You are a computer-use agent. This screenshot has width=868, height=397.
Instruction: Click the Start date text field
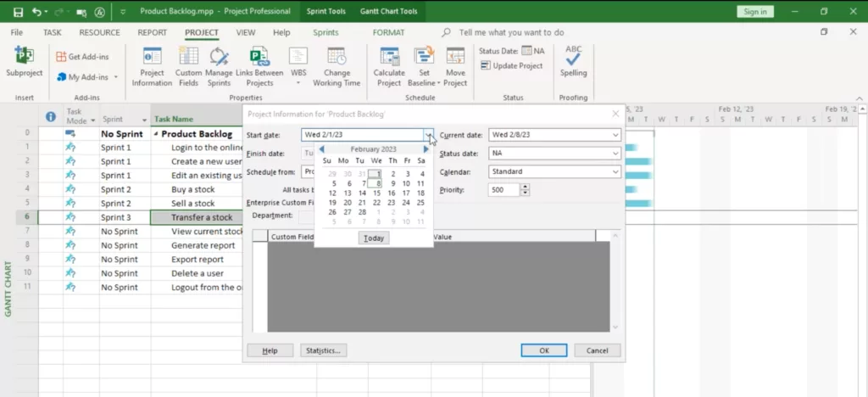point(363,135)
